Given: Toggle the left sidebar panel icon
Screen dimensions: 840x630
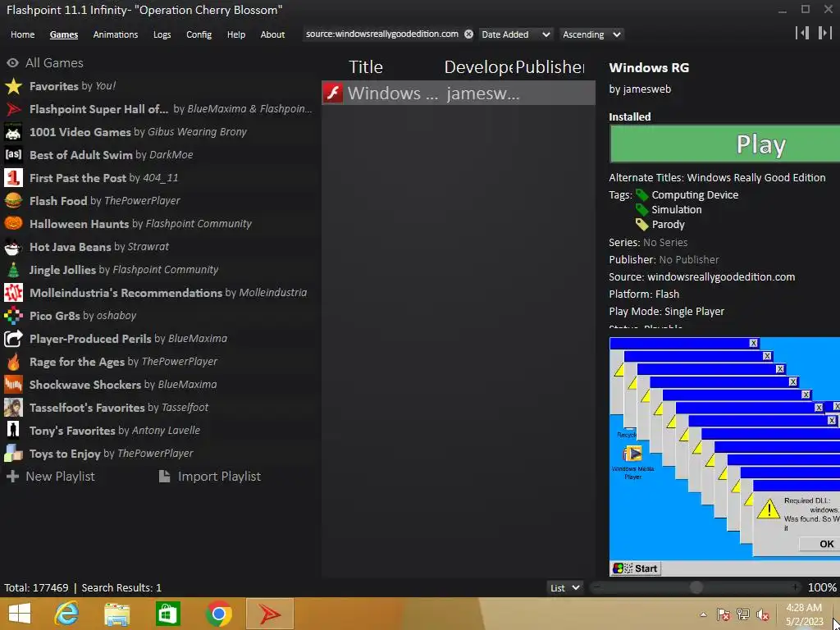Looking at the screenshot, I should click(802, 33).
